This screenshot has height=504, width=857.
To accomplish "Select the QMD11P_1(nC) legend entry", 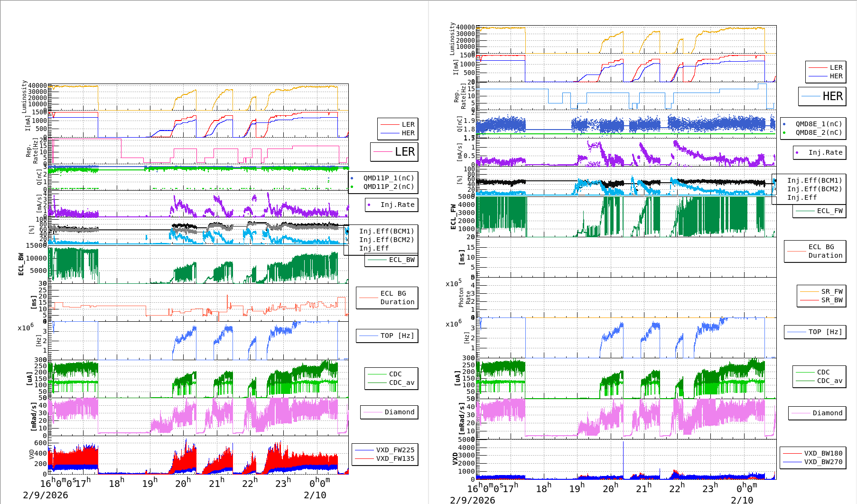I will [x=388, y=178].
